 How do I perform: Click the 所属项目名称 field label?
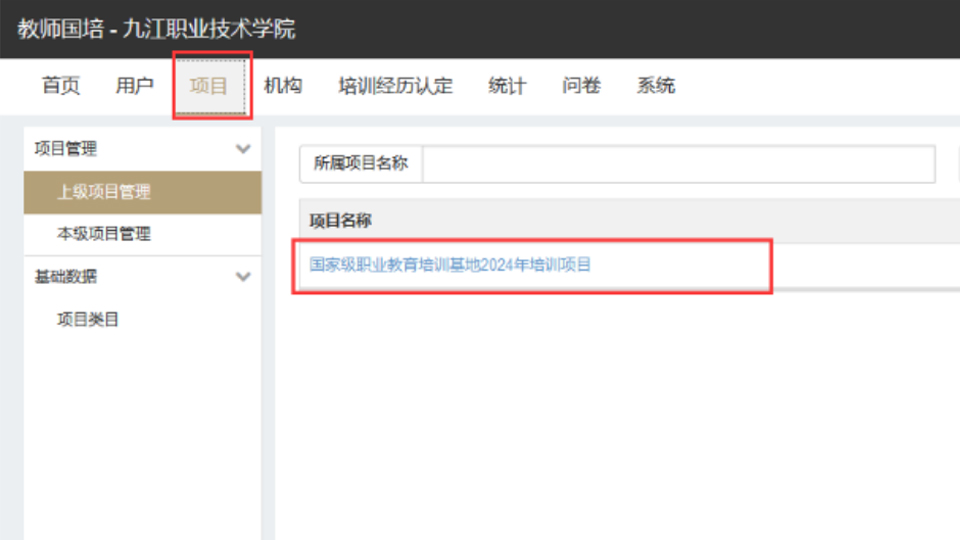click(x=361, y=164)
